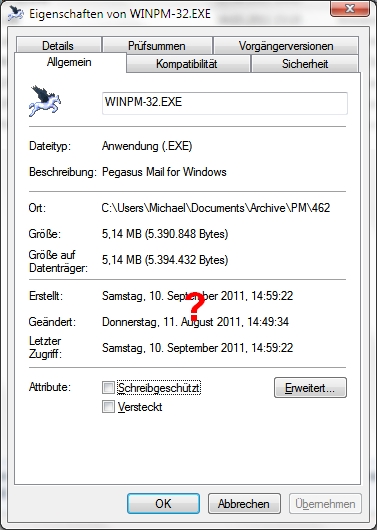
Task: Open the Prüfsummen tab
Action: coord(157,46)
